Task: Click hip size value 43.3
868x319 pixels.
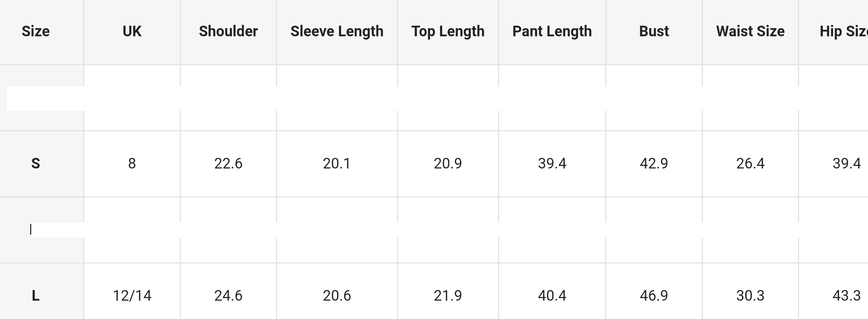Action: pyautogui.click(x=846, y=296)
